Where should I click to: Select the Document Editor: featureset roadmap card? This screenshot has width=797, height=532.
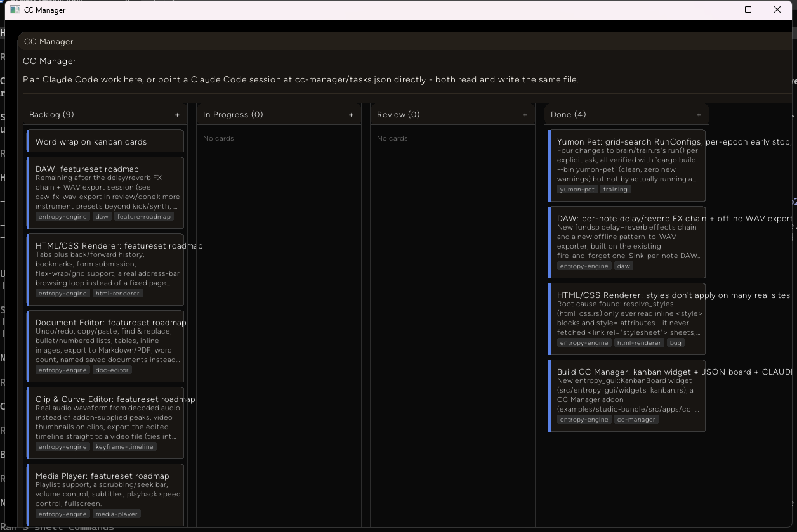tap(105, 346)
